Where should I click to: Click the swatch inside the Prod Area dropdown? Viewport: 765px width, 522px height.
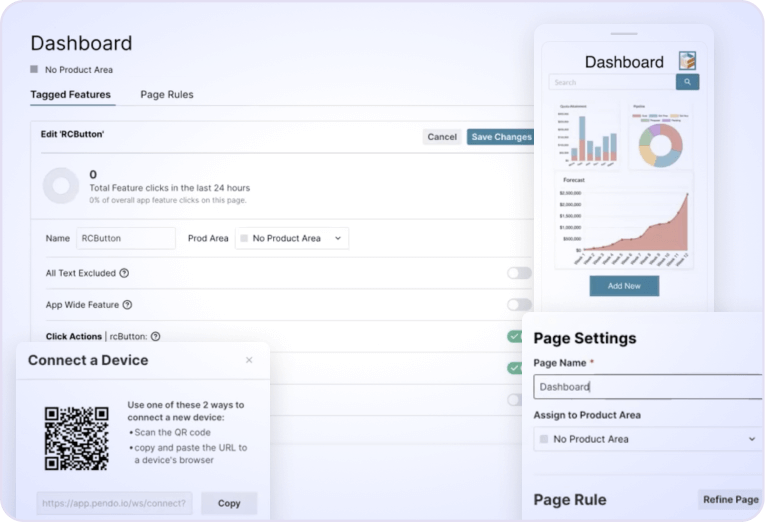[244, 239]
